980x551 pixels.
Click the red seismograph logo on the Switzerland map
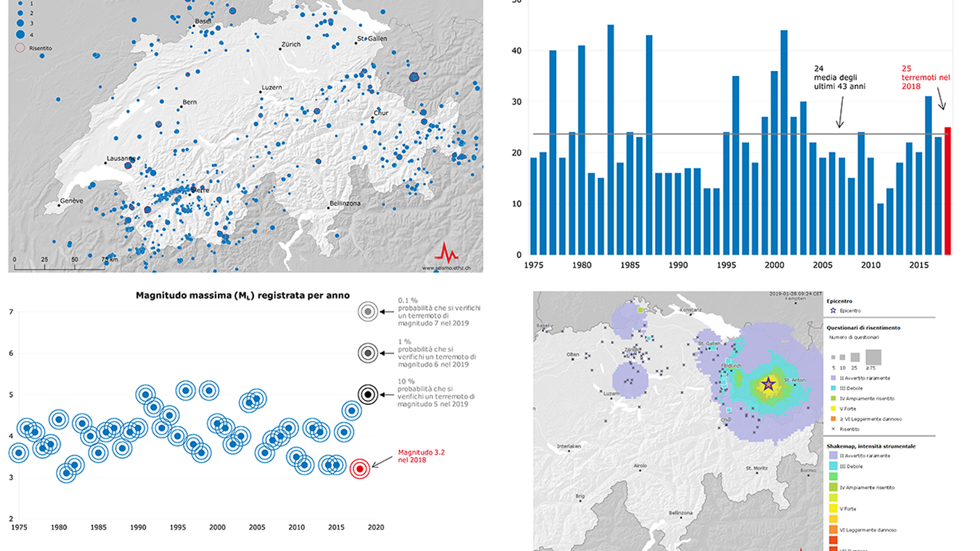coord(447,252)
